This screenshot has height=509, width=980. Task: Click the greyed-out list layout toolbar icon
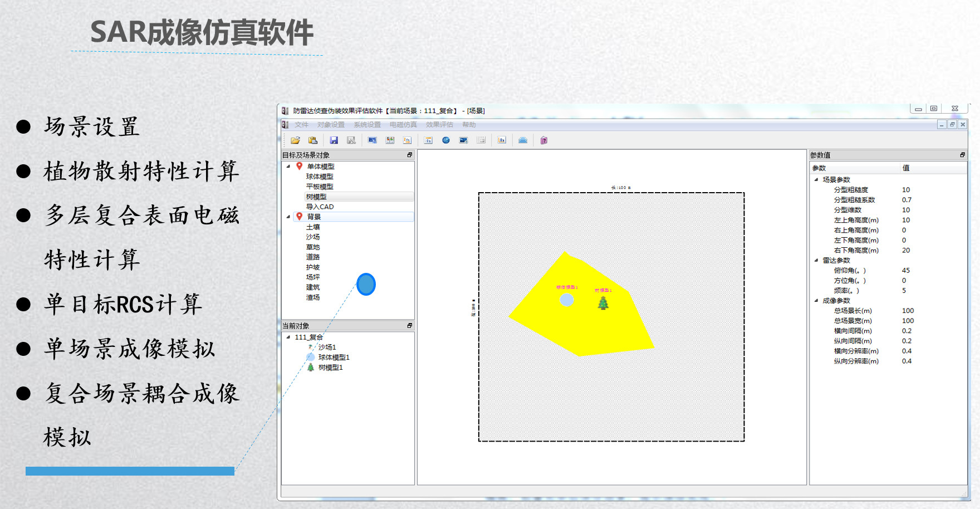pyautogui.click(x=481, y=140)
